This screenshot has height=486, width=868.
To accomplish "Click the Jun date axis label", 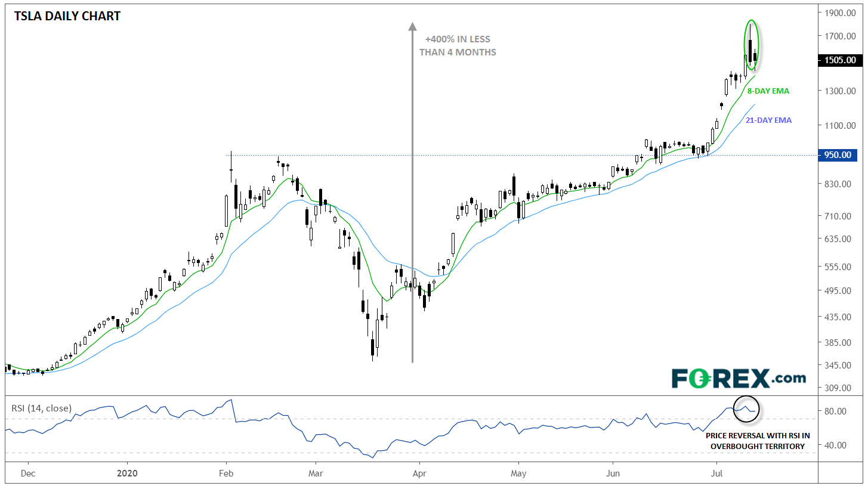I will (612, 473).
